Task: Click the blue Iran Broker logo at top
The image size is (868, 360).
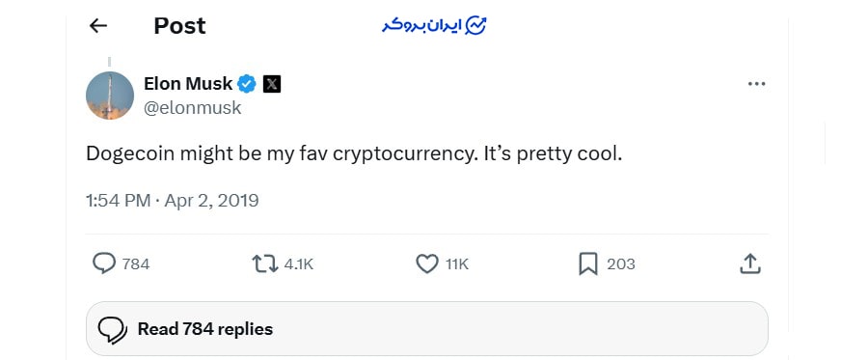Action: pos(435,25)
